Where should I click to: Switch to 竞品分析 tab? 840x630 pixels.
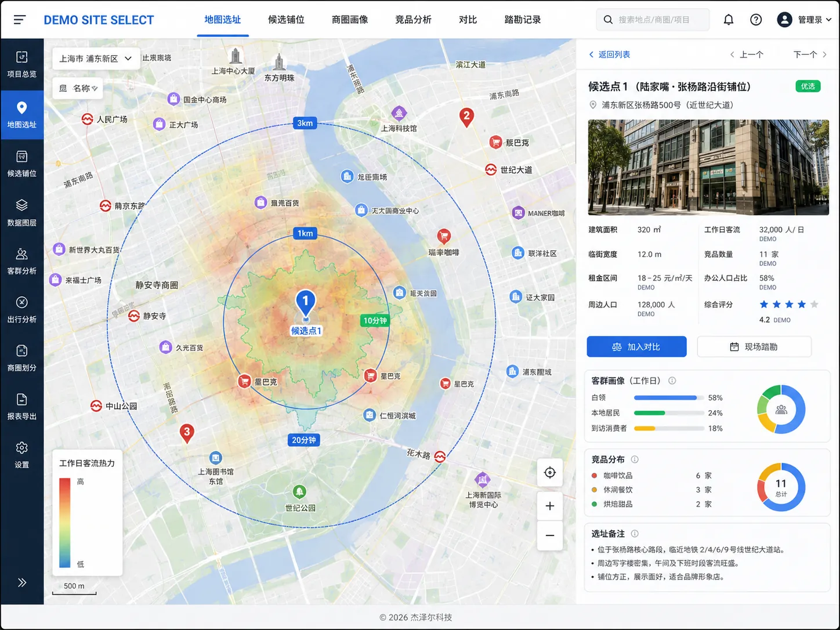pos(413,20)
